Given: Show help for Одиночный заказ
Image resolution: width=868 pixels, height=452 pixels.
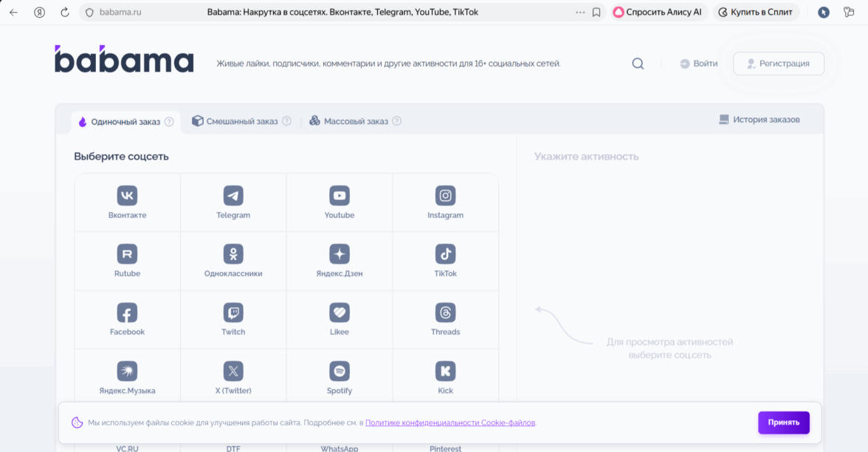Looking at the screenshot, I should click(170, 122).
